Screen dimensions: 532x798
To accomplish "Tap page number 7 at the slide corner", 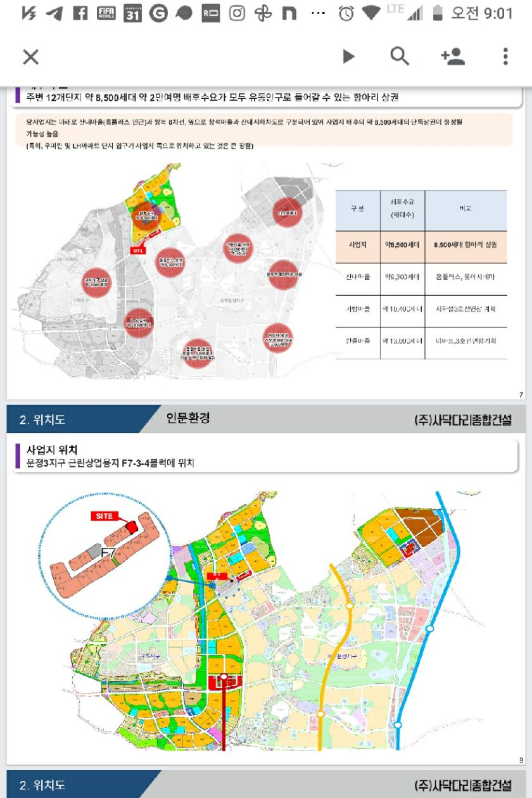I will point(521,396).
